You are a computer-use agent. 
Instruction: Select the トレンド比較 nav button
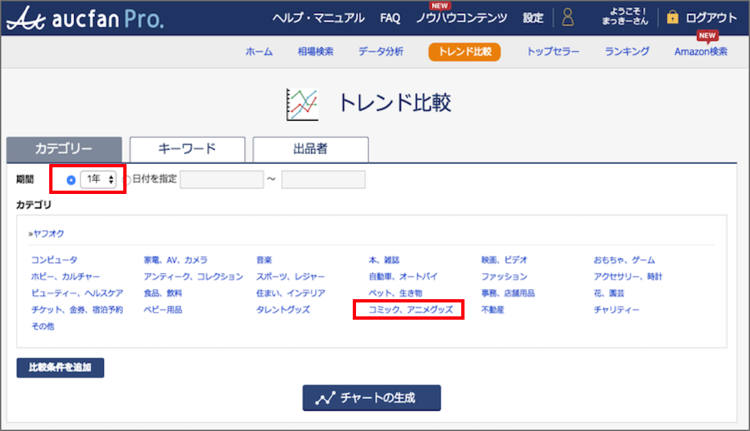click(464, 52)
